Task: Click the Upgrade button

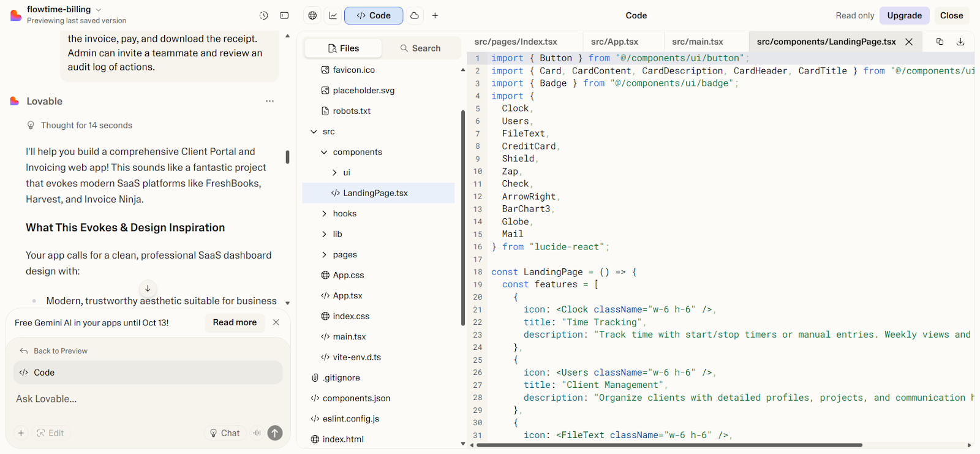Action: pyautogui.click(x=904, y=15)
